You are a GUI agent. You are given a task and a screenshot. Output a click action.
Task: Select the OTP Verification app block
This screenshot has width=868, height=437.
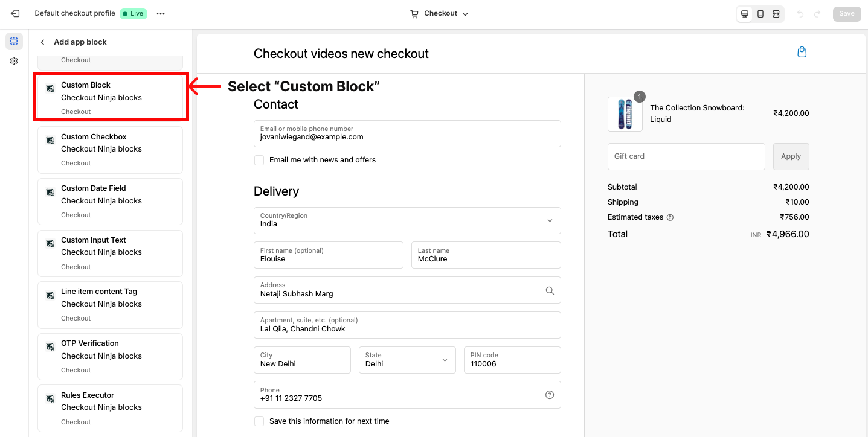pyautogui.click(x=110, y=356)
